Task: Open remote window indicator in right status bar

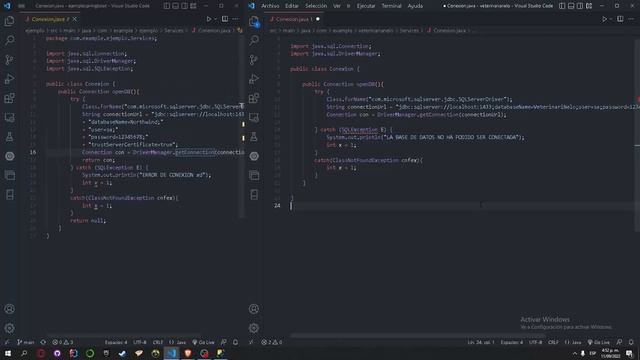Action: click(252, 342)
